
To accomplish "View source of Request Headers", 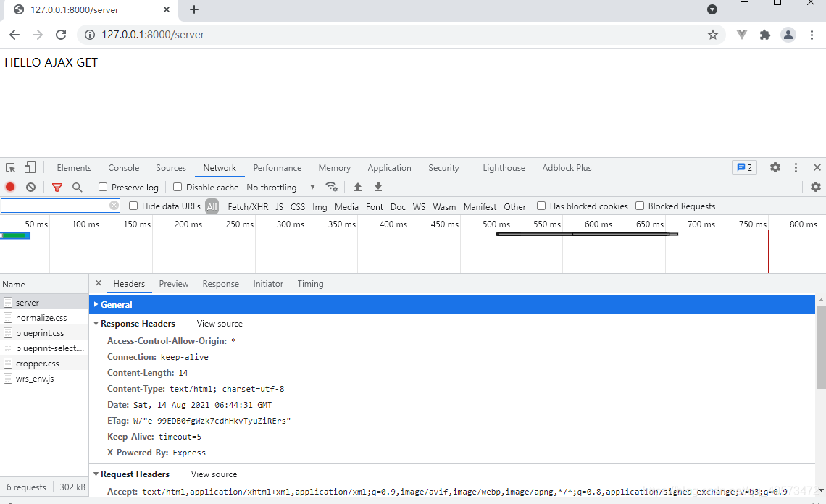I will coord(214,474).
